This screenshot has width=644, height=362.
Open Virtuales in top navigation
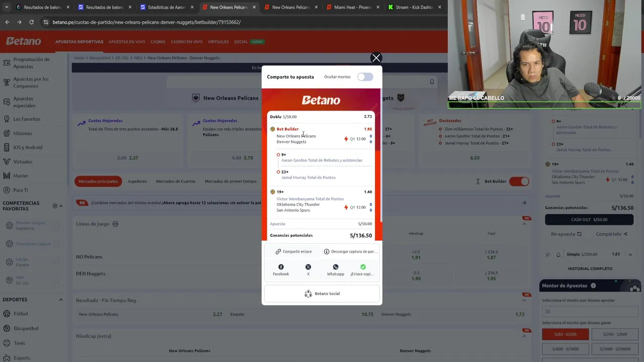[x=218, y=42]
